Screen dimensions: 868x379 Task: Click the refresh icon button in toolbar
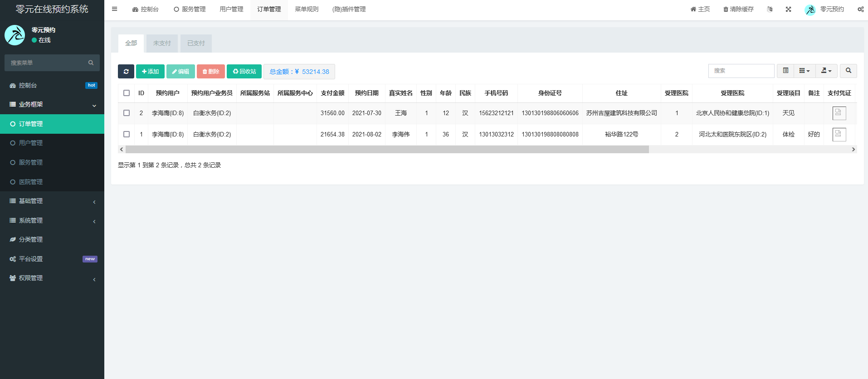pyautogui.click(x=126, y=72)
